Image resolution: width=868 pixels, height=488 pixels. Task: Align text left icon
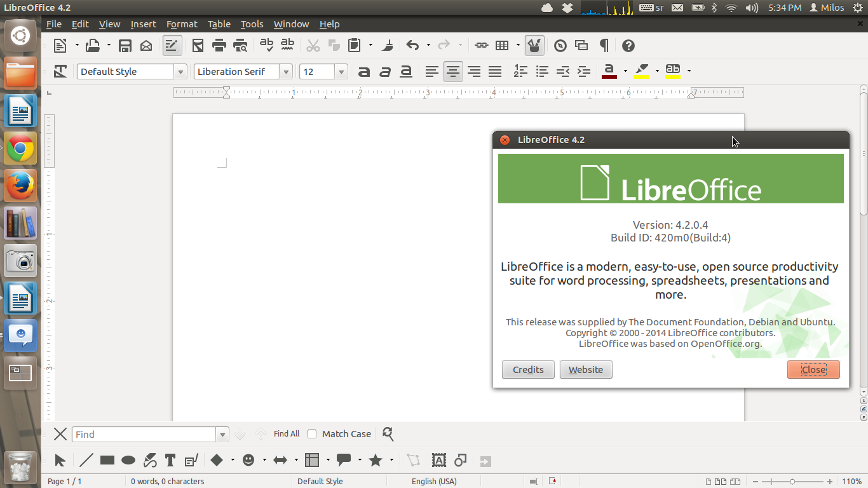432,71
